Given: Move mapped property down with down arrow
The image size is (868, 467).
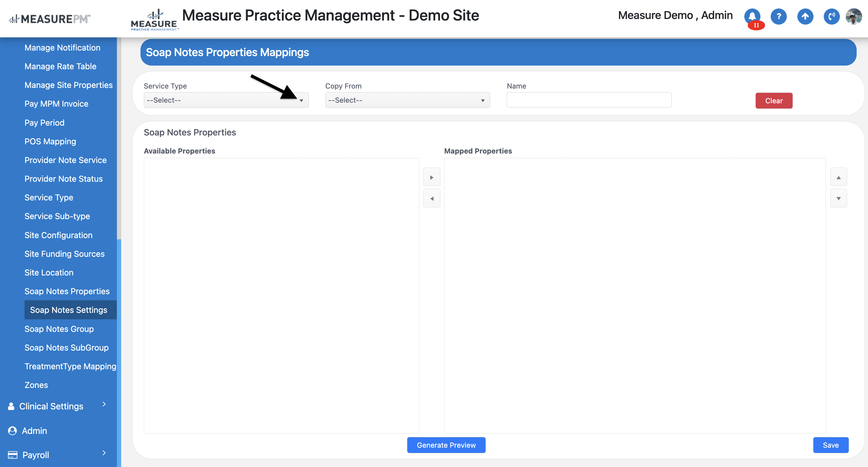Looking at the screenshot, I should click(x=838, y=198).
